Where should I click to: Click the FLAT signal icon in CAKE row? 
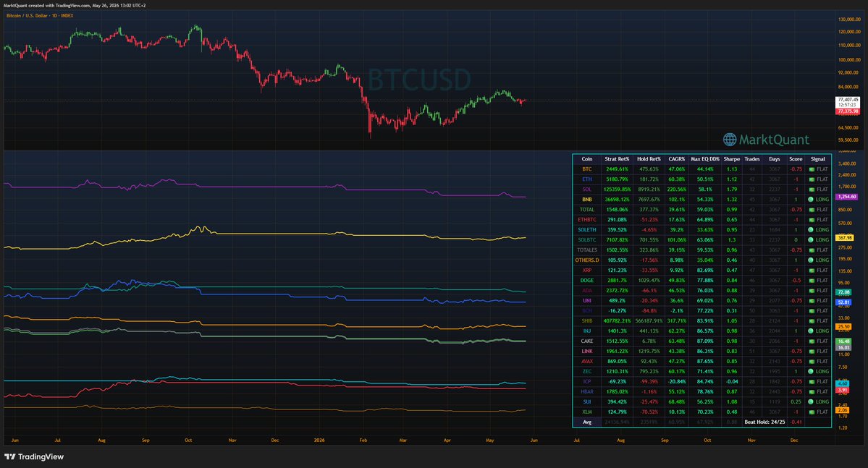tap(812, 341)
